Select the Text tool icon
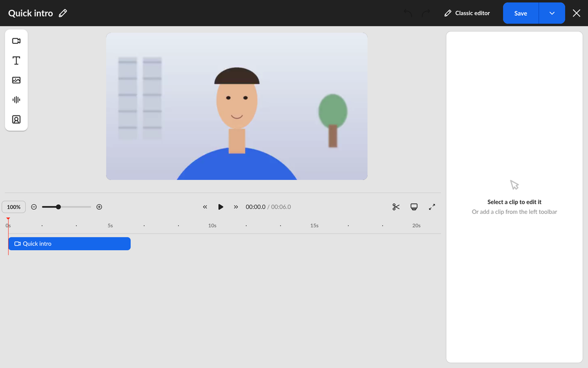Screen dimensions: 588x368 click(x=16, y=60)
